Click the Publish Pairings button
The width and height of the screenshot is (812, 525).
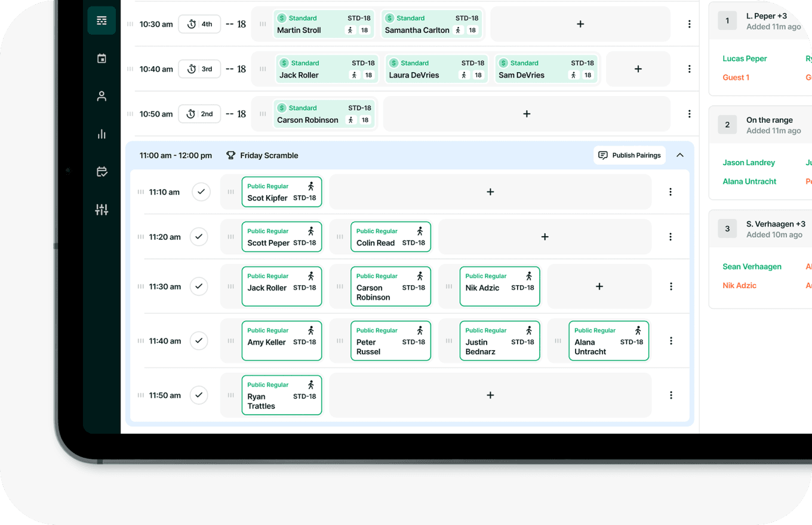[629, 155]
